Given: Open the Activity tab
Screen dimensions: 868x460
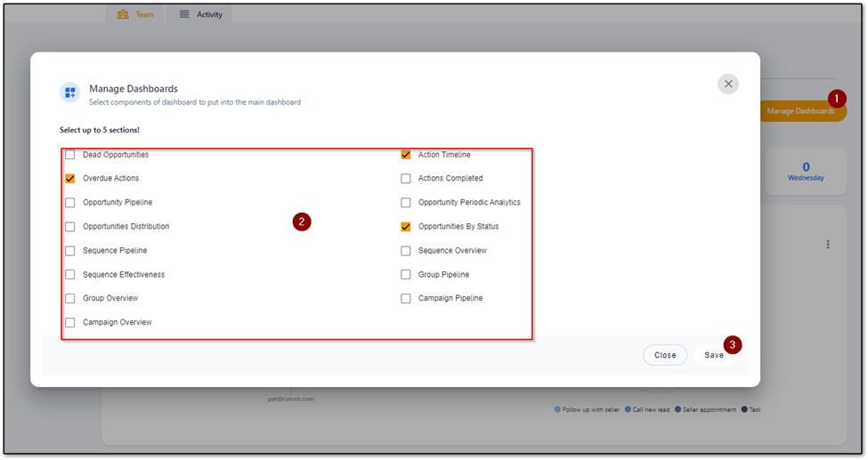Looking at the screenshot, I should [200, 14].
